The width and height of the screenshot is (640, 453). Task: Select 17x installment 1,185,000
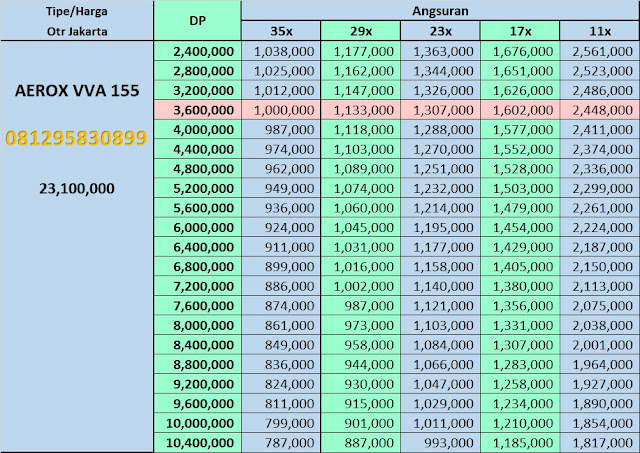tap(520, 443)
